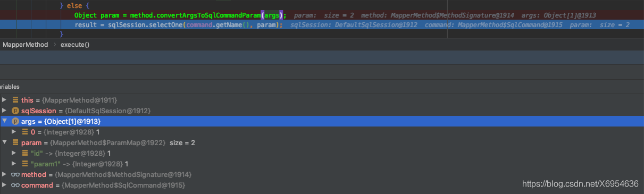Expand the sqlSession variable node
The height and width of the screenshot is (194, 644).
tap(5, 111)
